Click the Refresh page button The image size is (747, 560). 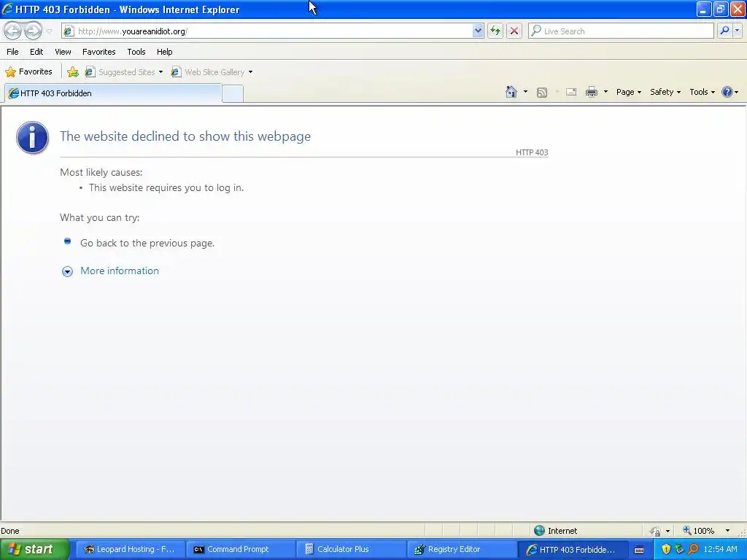point(495,31)
